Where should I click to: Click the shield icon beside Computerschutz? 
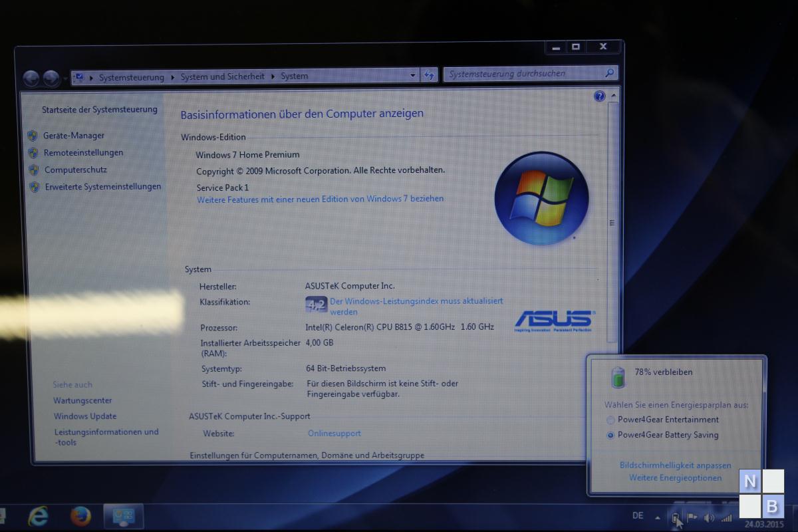pos(34,170)
